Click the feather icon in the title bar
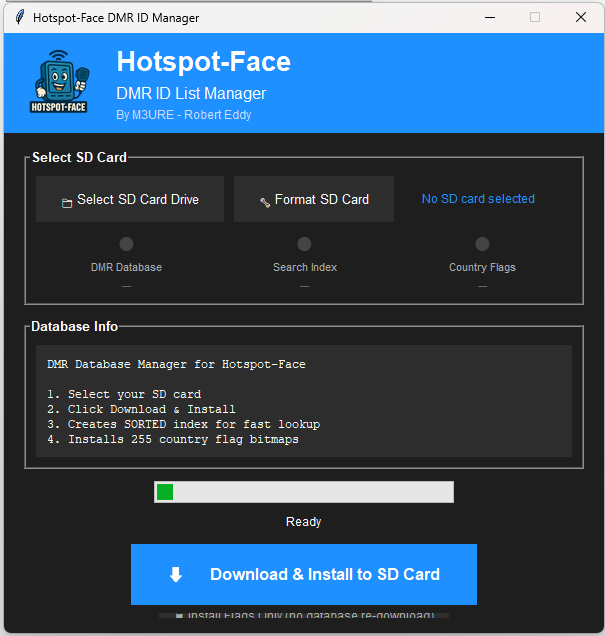 (x=19, y=17)
